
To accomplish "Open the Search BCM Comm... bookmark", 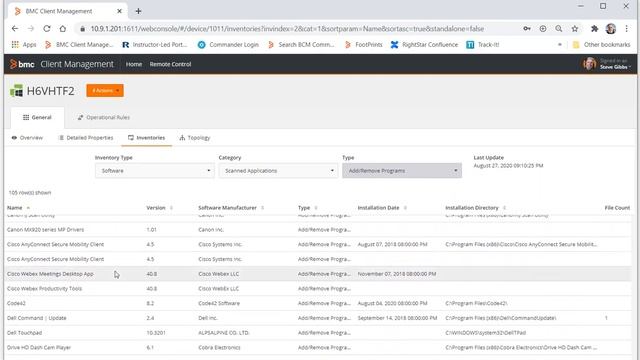I will point(301,44).
